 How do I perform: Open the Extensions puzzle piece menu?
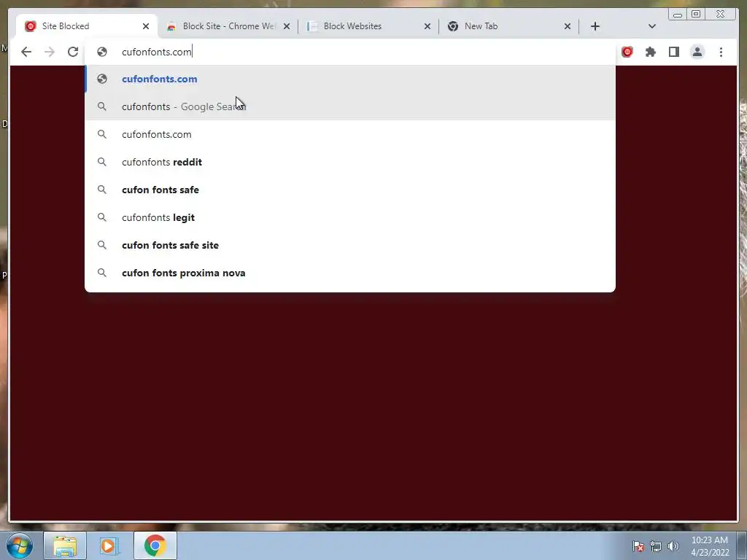(x=650, y=52)
